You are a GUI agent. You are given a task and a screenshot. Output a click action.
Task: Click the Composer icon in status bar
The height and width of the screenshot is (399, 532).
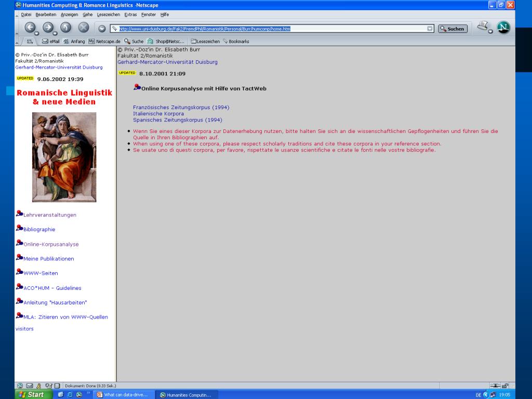pos(48,386)
